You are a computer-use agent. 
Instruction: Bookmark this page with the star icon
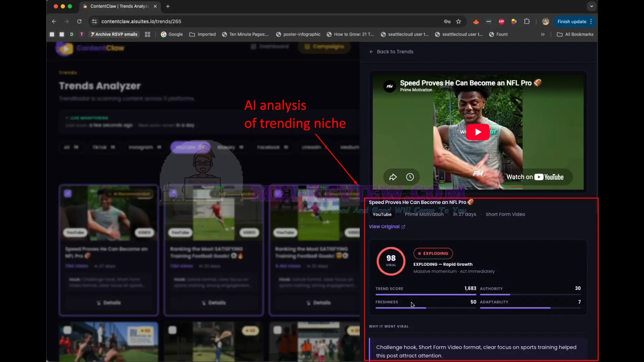(x=458, y=21)
